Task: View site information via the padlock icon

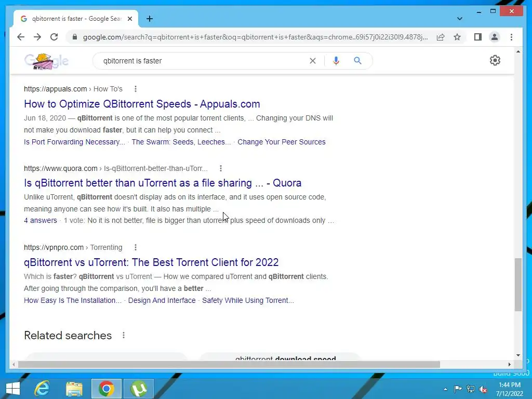Action: click(x=75, y=37)
